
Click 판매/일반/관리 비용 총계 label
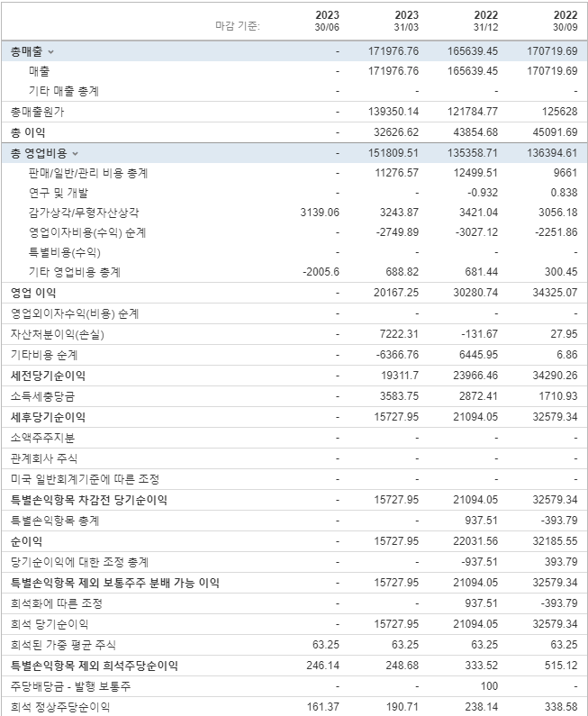tap(88, 174)
